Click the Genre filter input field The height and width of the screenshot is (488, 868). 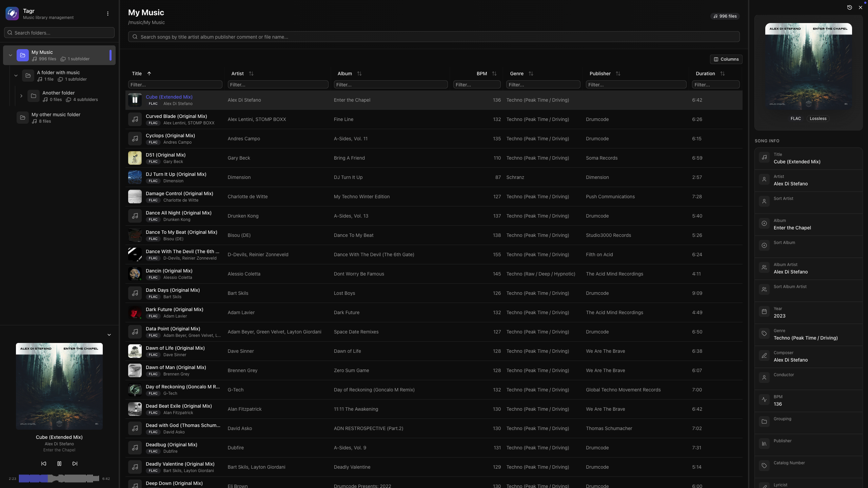pos(543,85)
